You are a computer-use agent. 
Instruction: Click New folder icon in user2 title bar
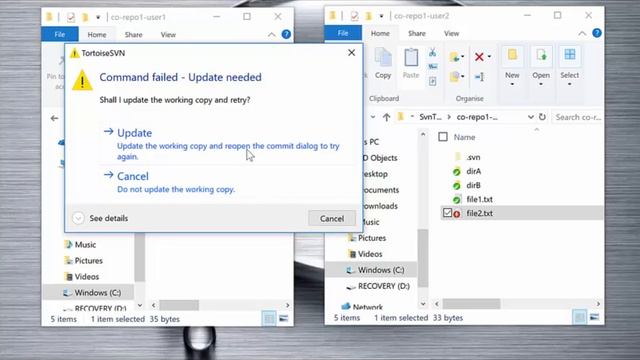point(369,16)
